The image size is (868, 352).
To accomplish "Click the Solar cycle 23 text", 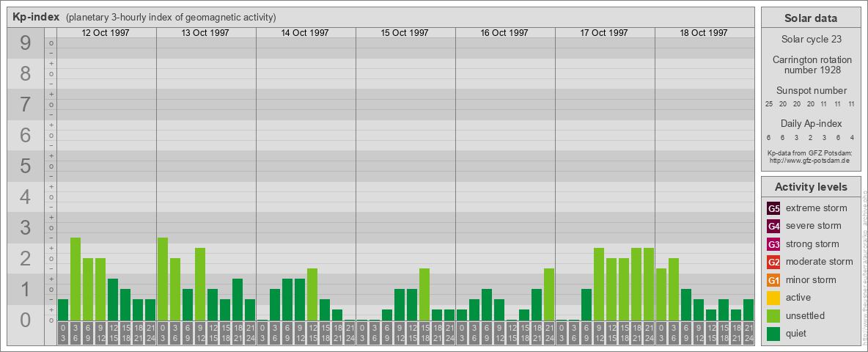I will [x=811, y=40].
